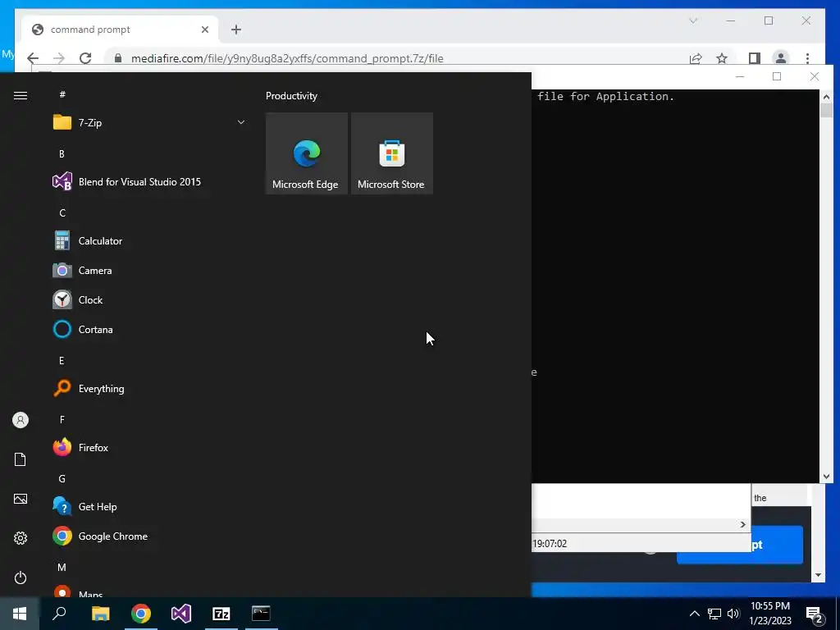840x630 pixels.
Task: Switch to Command Prompt on the taskbar
Action: click(x=262, y=614)
